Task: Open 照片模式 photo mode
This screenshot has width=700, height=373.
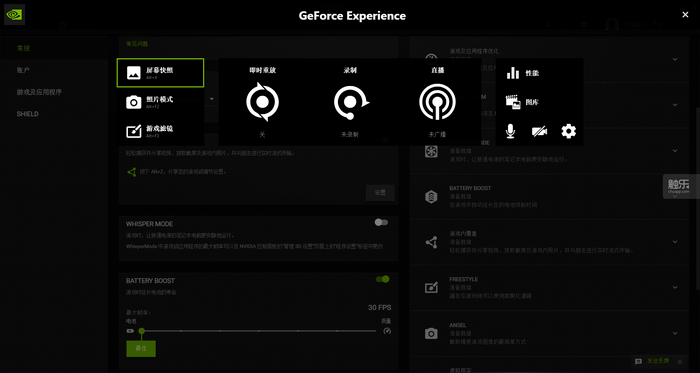Action: (x=160, y=102)
